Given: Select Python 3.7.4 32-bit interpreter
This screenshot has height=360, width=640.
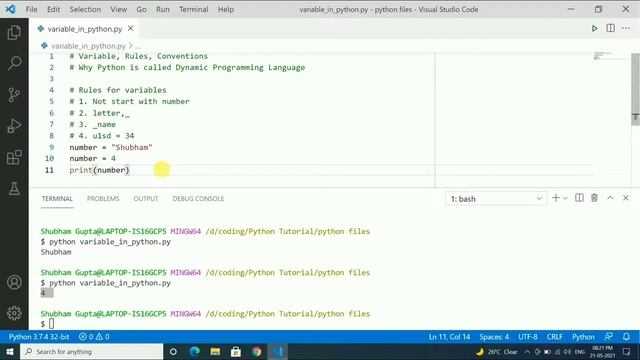Looking at the screenshot, I should [39, 337].
